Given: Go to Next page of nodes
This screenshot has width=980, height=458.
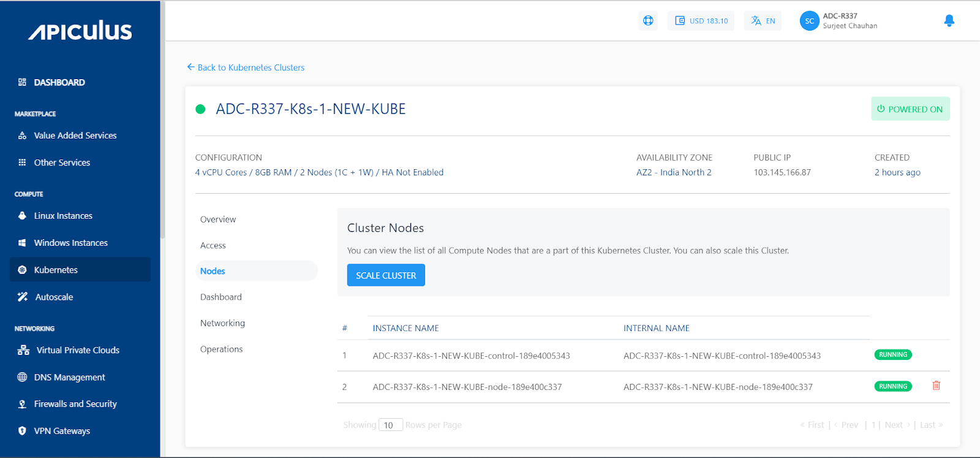Looking at the screenshot, I should coord(897,425).
